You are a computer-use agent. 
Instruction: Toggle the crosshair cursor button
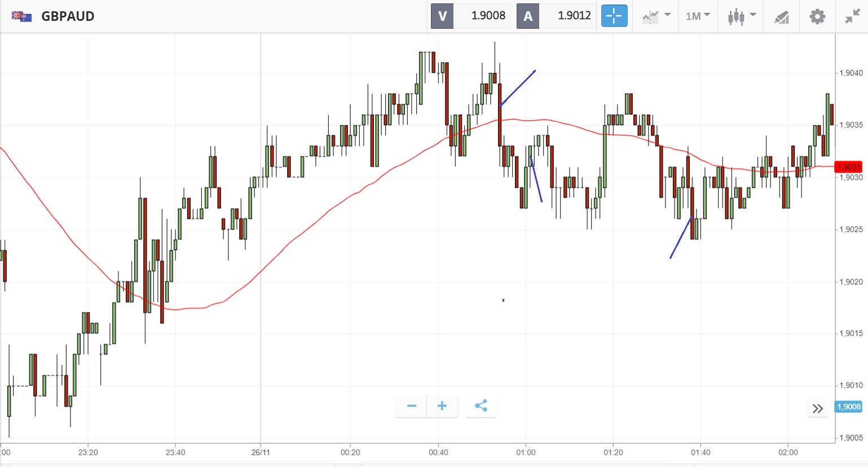(x=614, y=16)
